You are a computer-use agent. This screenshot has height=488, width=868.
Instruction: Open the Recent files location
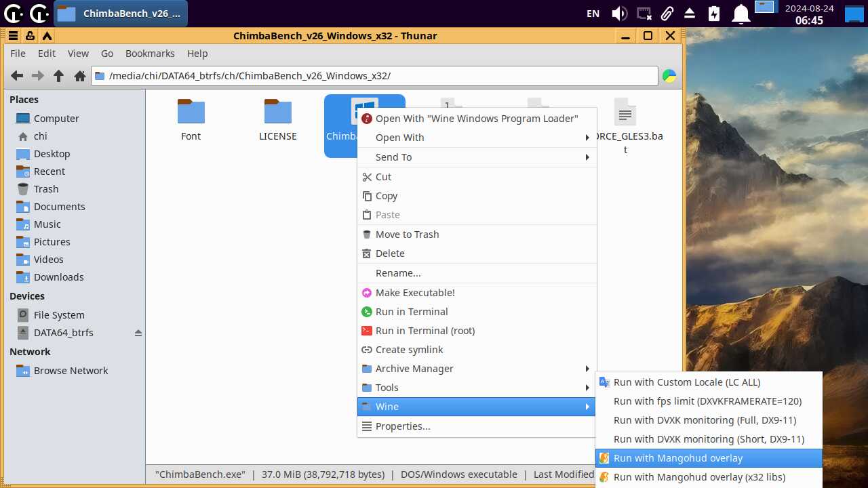click(x=50, y=171)
